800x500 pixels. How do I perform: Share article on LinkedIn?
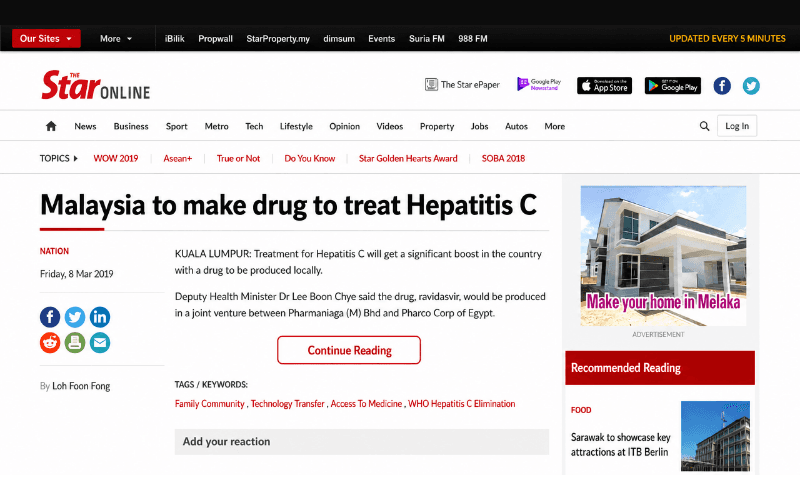click(100, 317)
